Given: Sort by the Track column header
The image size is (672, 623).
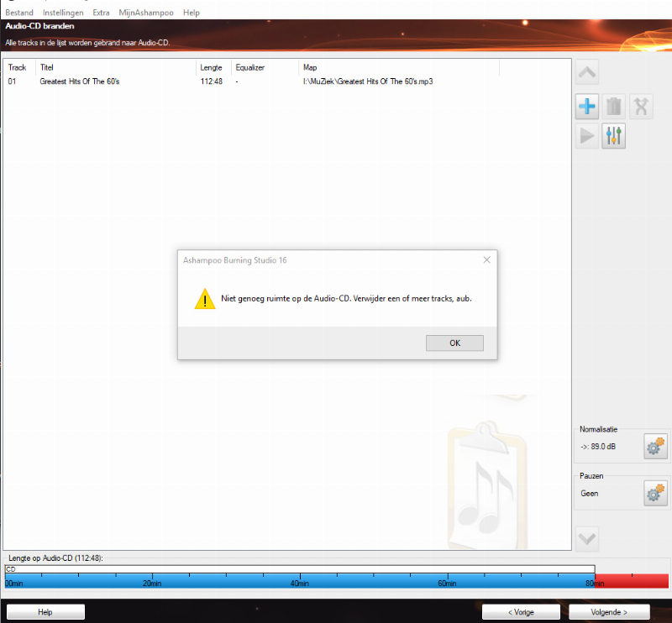Looking at the screenshot, I should pos(19,67).
